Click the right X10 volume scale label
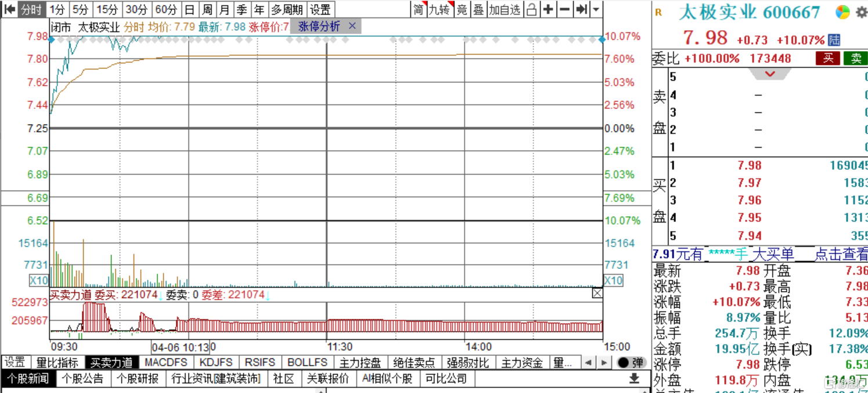This screenshot has width=868, height=393. (x=614, y=281)
